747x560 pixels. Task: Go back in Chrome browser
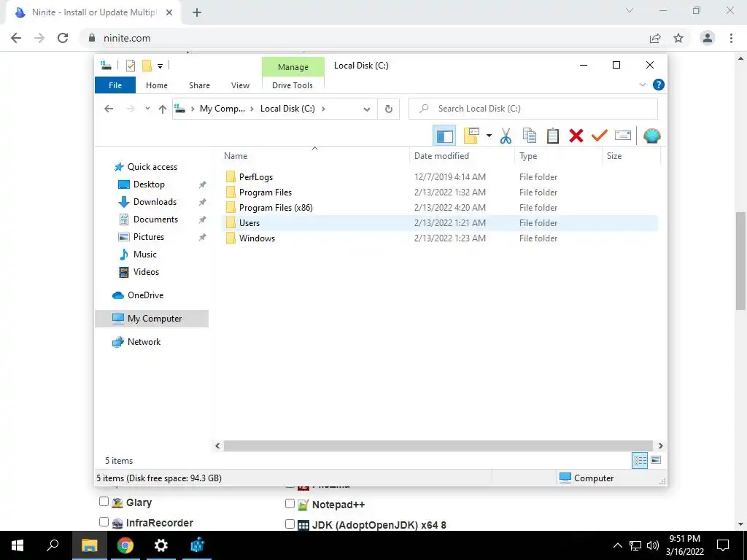[16, 38]
